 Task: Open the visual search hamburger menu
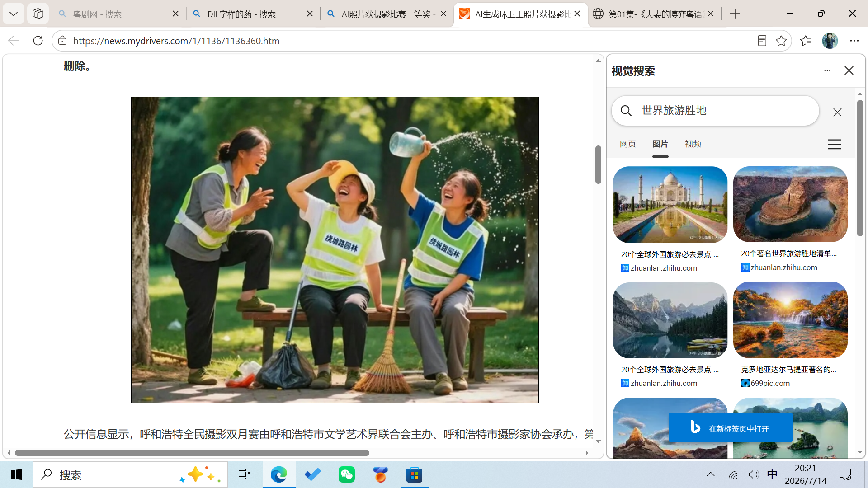click(835, 144)
